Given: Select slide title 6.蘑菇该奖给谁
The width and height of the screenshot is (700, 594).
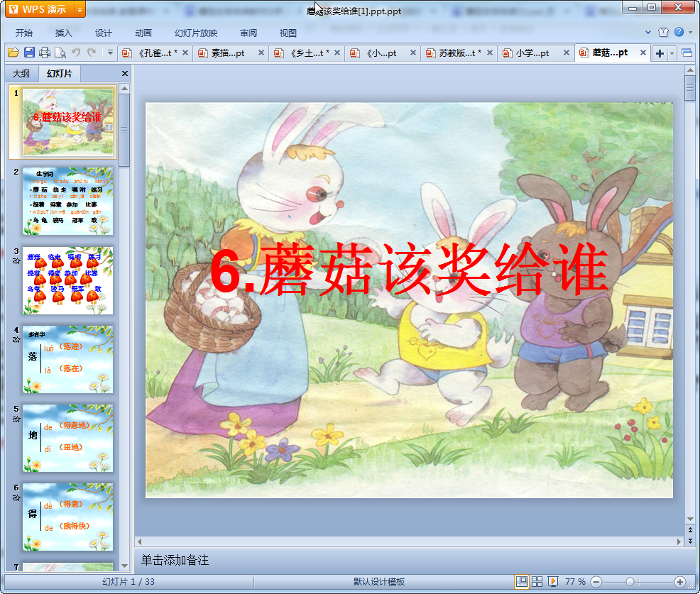Looking at the screenshot, I should [x=410, y=270].
